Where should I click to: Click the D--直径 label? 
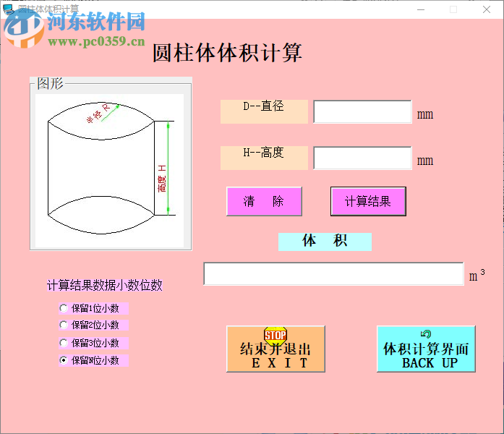pos(264,111)
